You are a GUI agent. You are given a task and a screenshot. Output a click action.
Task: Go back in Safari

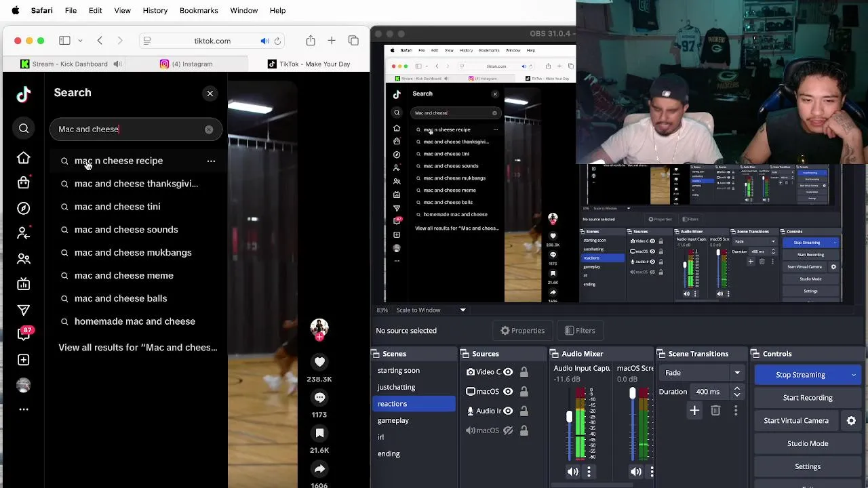[x=100, y=41]
